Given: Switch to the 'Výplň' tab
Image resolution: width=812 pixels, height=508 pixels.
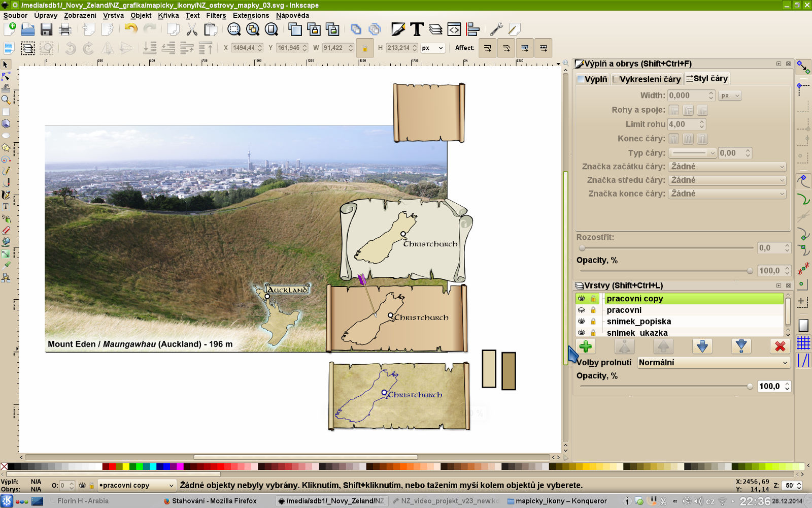Looking at the screenshot, I should pos(592,79).
